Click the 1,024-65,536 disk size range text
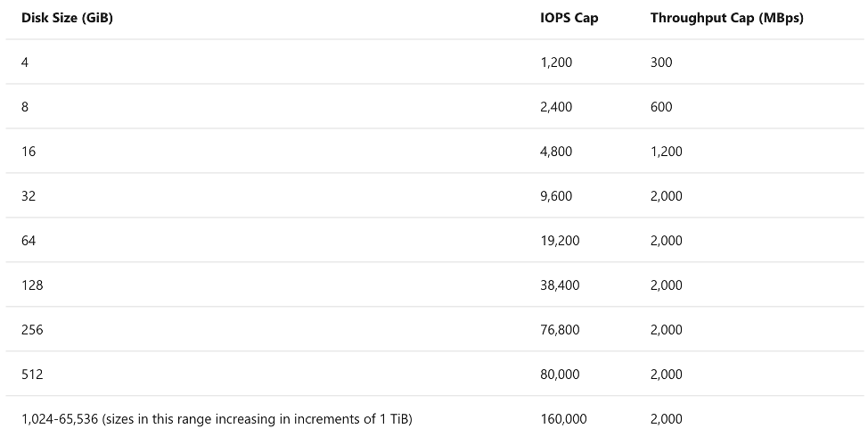868x445 pixels. click(217, 419)
